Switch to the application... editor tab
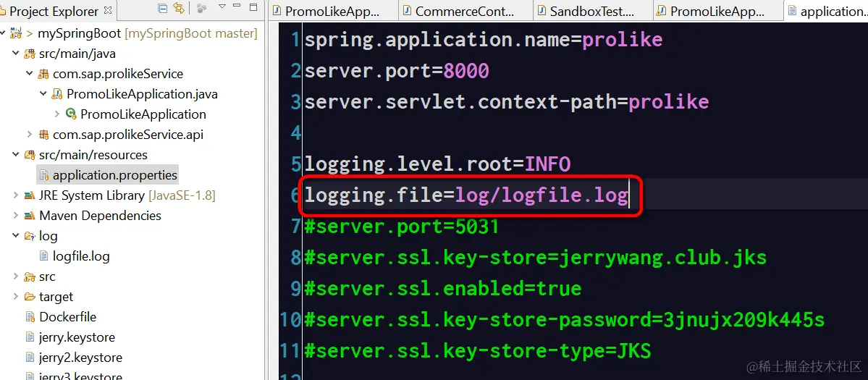Viewport: 868px width, 380px height. coord(825,11)
